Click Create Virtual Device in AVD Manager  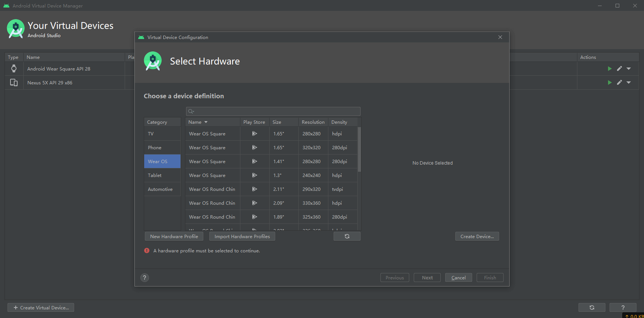[x=41, y=307]
